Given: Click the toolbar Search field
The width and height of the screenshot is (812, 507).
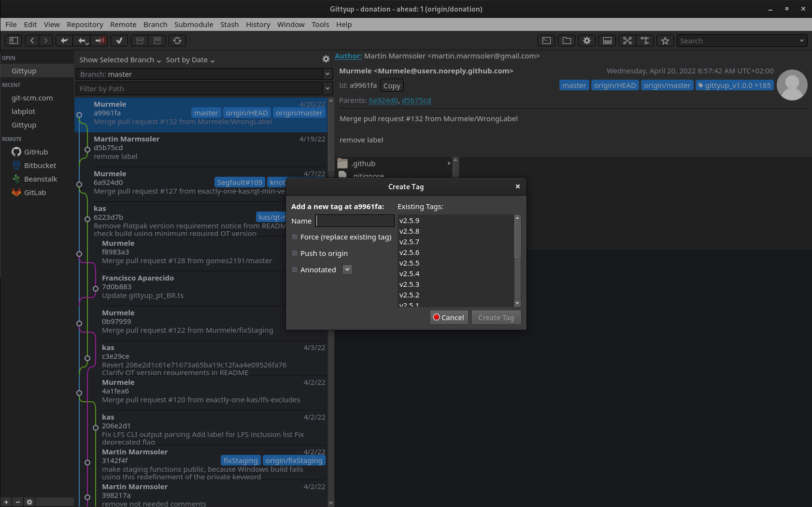Looking at the screenshot, I should pyautogui.click(x=737, y=41).
